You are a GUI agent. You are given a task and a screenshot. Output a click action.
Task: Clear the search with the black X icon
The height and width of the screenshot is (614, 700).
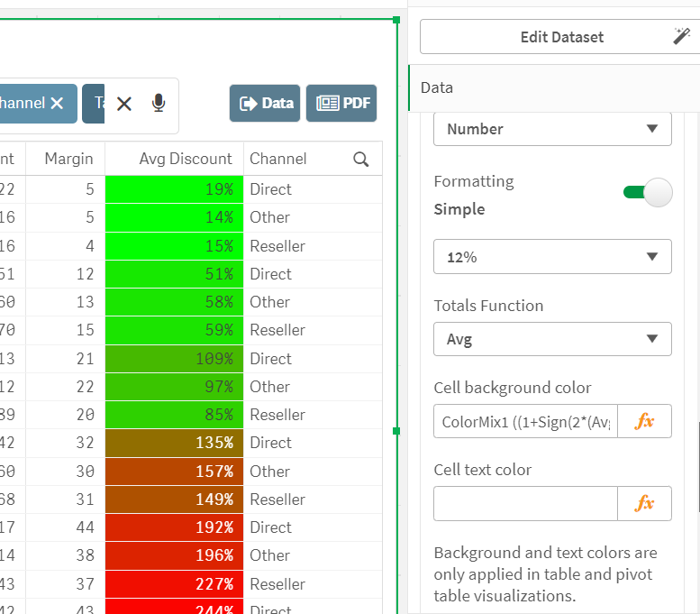coord(124,104)
